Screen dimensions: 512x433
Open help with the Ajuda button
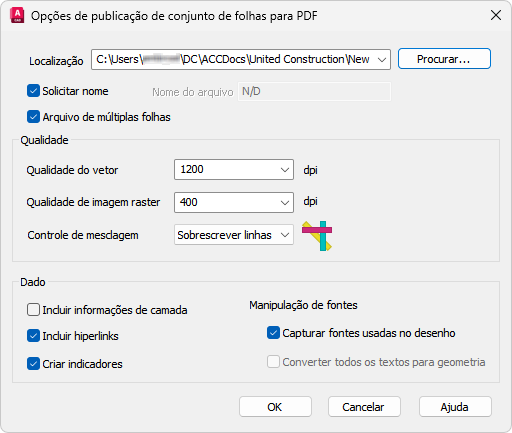point(455,407)
